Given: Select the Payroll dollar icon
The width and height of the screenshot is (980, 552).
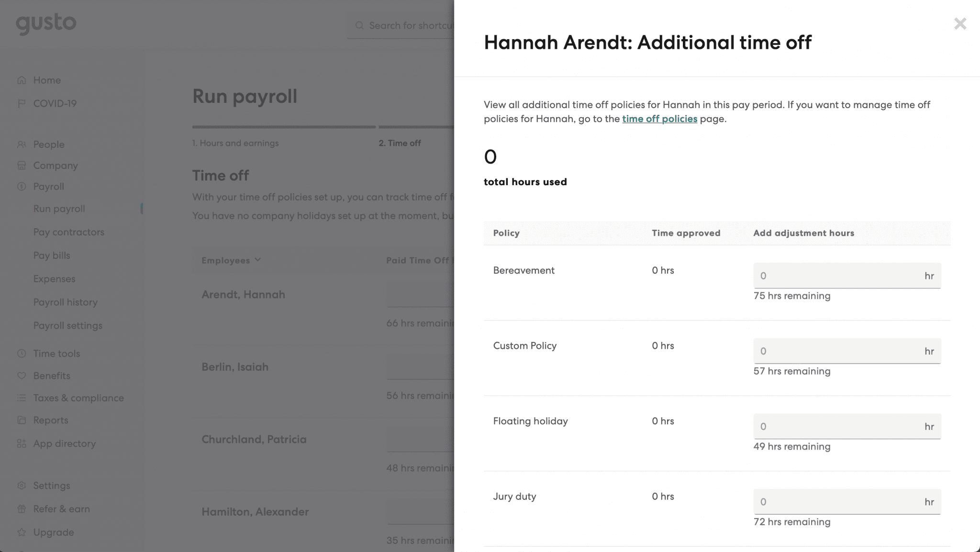Looking at the screenshot, I should coord(22,186).
